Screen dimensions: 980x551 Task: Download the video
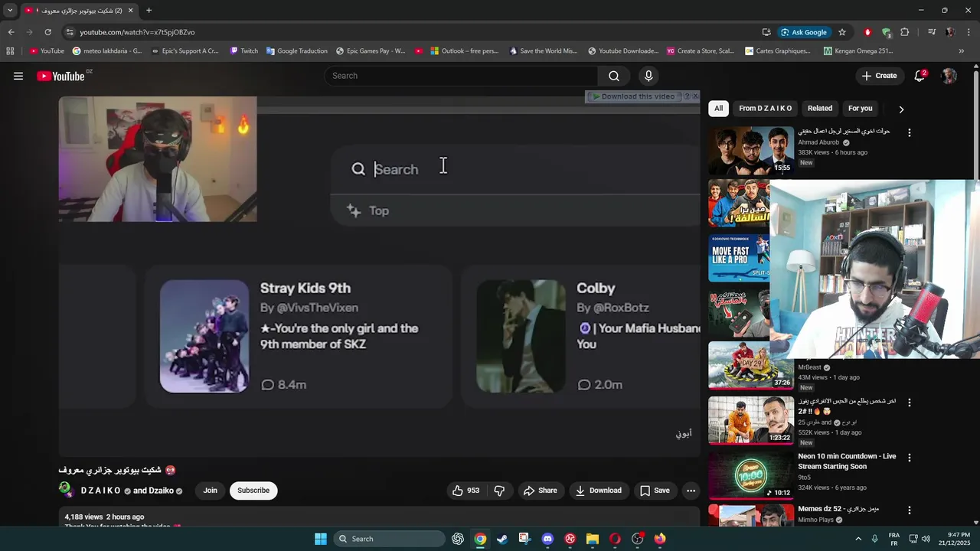599,491
